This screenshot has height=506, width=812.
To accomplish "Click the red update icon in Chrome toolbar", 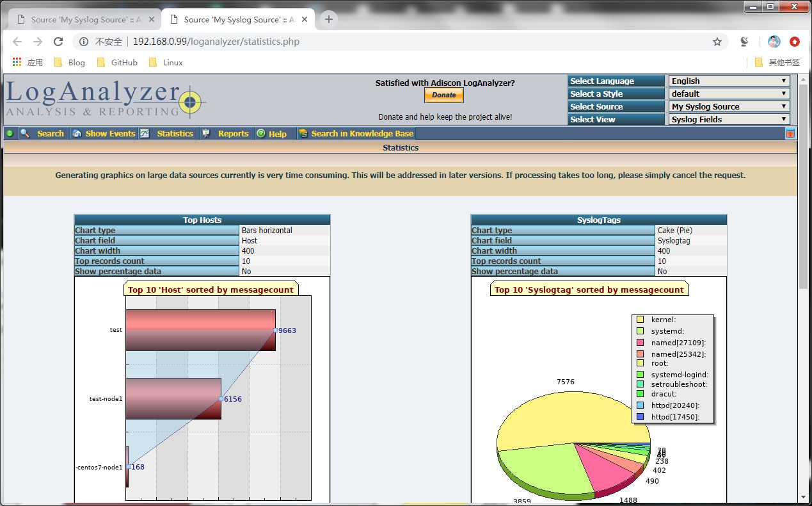I will click(x=795, y=42).
